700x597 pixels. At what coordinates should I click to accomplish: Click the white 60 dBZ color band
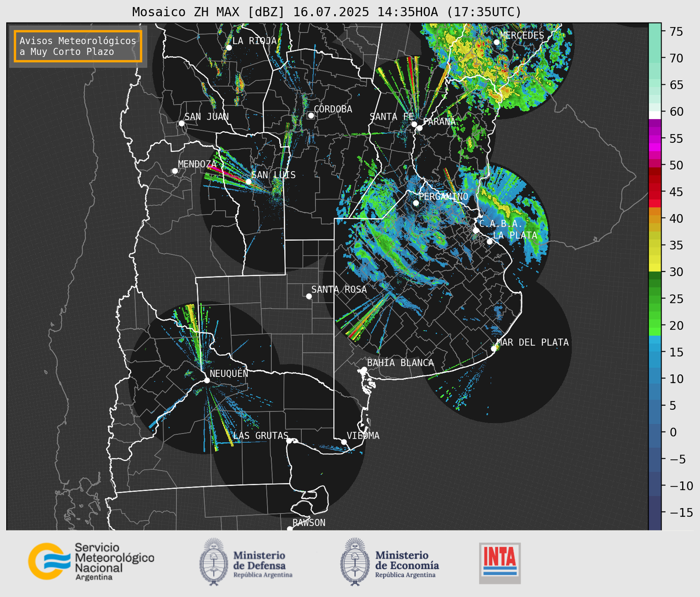655,115
